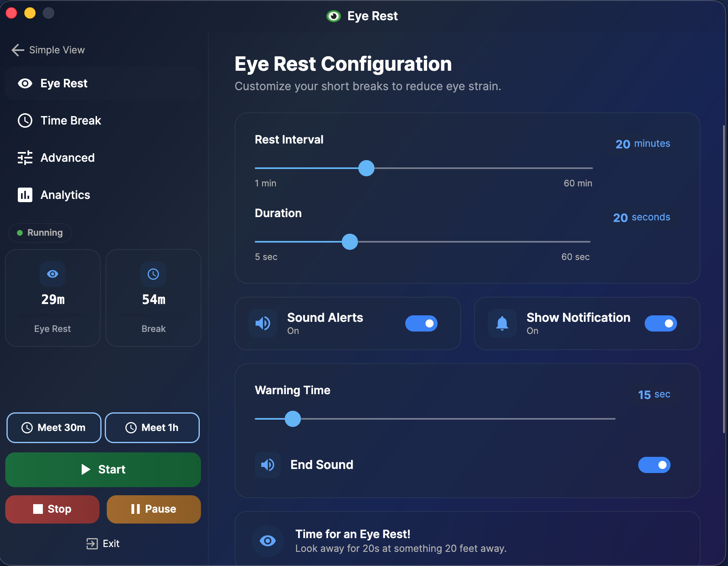728x566 pixels.
Task: Click the 54m Break countdown card
Action: (x=153, y=298)
